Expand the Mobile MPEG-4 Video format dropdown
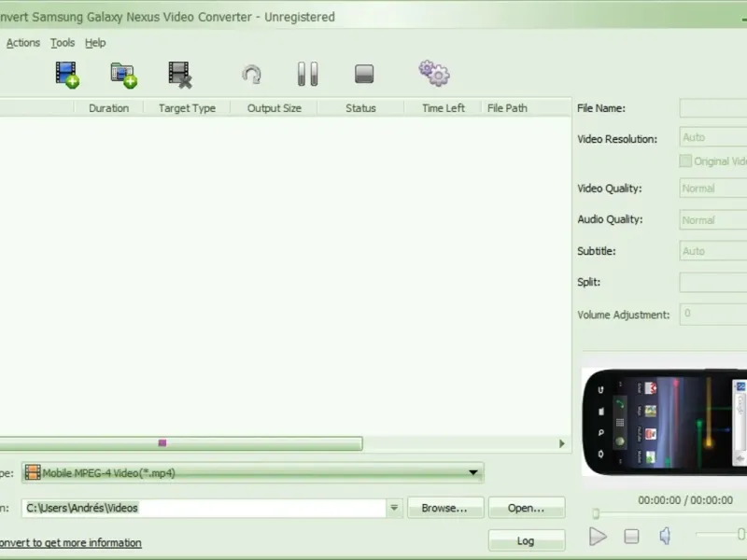Image resolution: width=747 pixels, height=560 pixels. coord(253,472)
